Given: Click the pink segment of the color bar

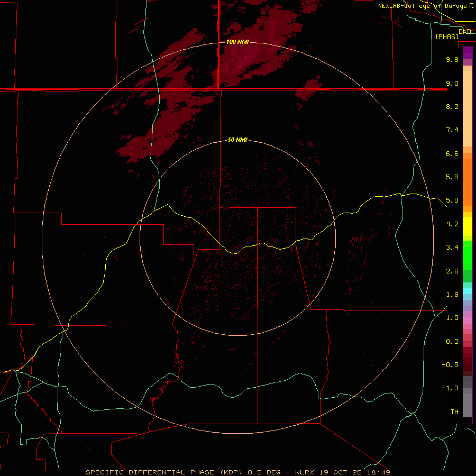Looking at the screenshot, I should tap(467, 321).
